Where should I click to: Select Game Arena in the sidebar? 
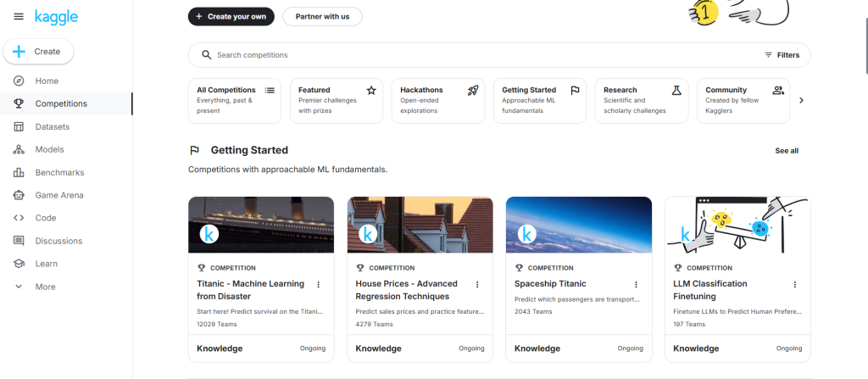[58, 195]
